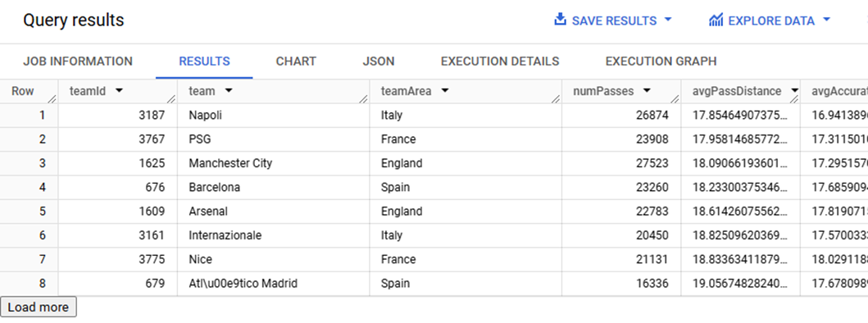Click the Explore Data chart icon

(716, 20)
